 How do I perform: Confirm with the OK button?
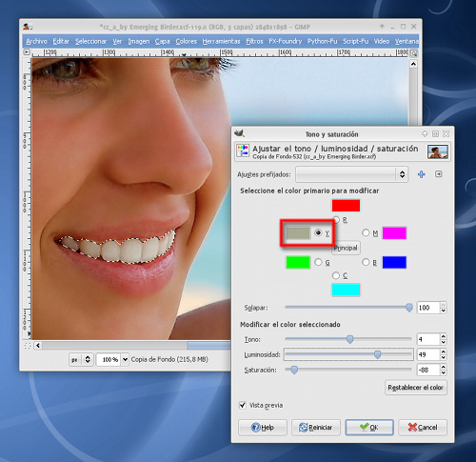click(x=369, y=428)
